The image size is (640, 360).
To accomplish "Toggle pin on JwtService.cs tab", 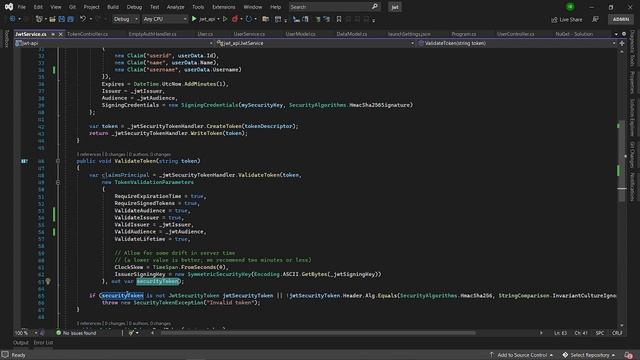I will 53,34.
